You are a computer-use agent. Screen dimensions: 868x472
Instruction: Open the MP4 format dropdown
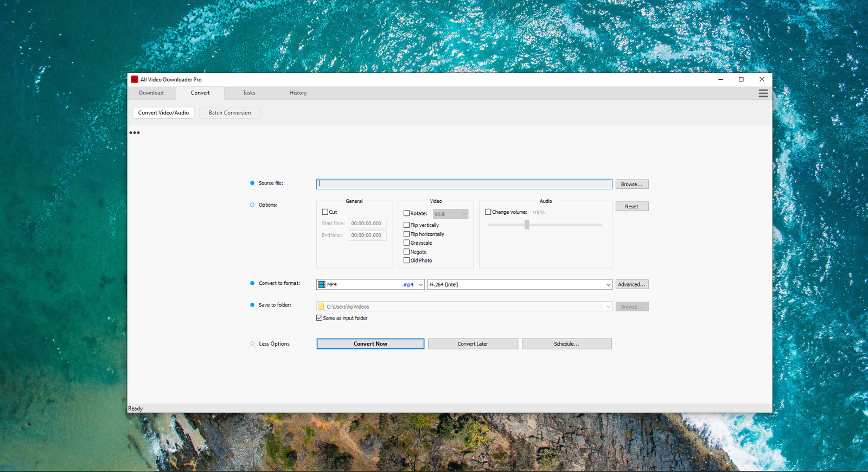tap(420, 284)
